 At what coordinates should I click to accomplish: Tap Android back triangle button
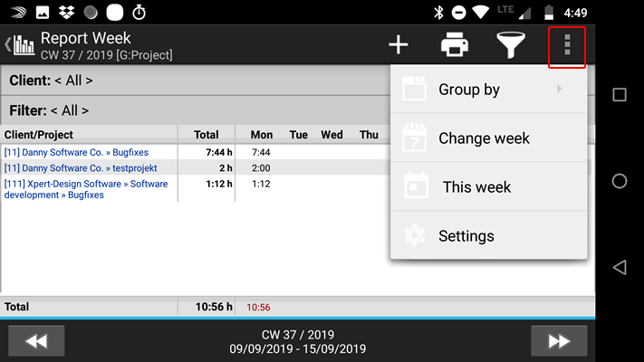coord(620,267)
